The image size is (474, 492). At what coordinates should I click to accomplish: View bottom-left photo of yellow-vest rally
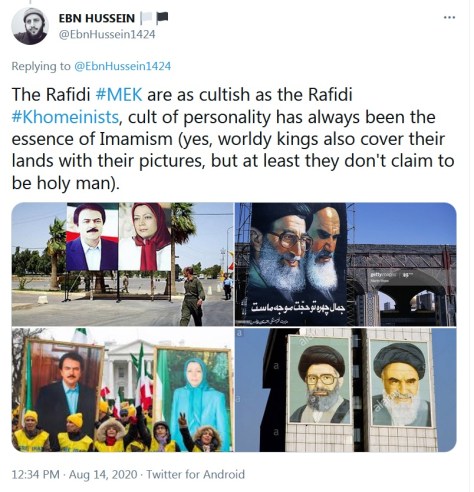pos(122,390)
